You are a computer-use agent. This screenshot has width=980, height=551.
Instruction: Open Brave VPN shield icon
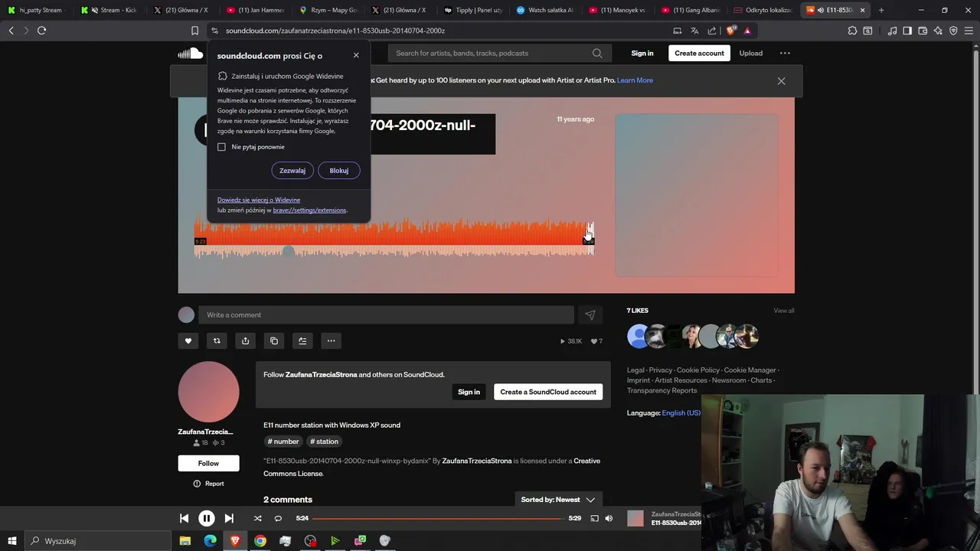pyautogui.click(x=953, y=31)
